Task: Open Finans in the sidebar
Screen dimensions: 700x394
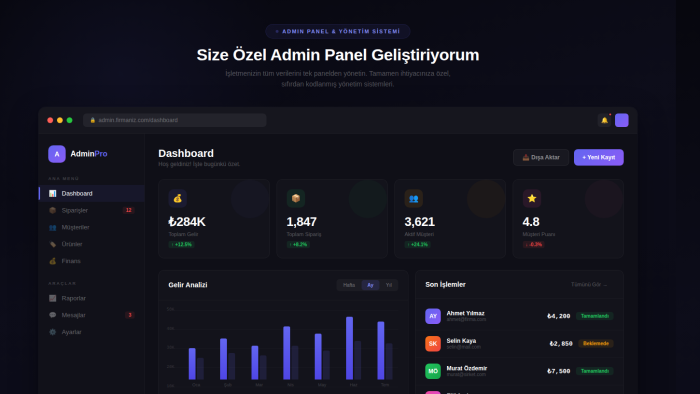Action: tap(92, 261)
